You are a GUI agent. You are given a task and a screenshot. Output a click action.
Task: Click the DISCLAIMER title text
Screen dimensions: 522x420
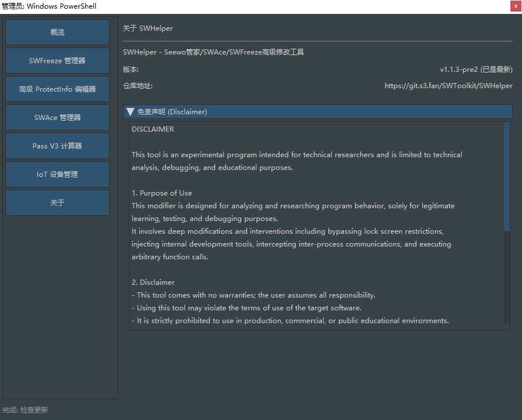click(153, 129)
